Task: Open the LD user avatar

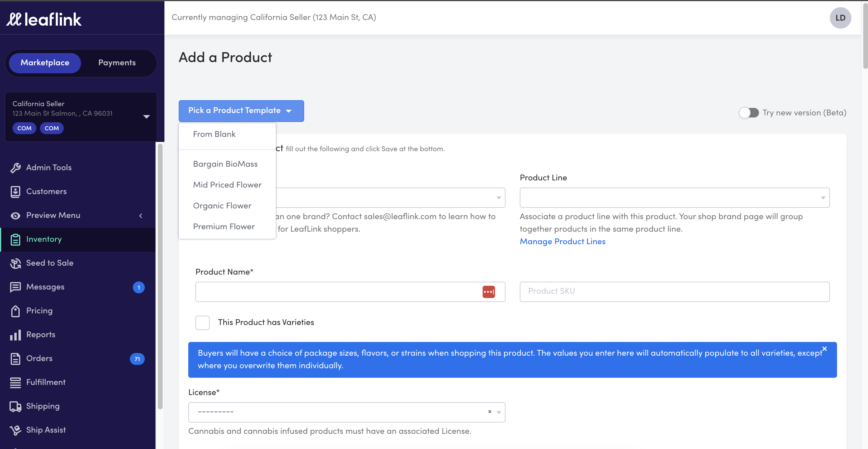Action: point(840,18)
